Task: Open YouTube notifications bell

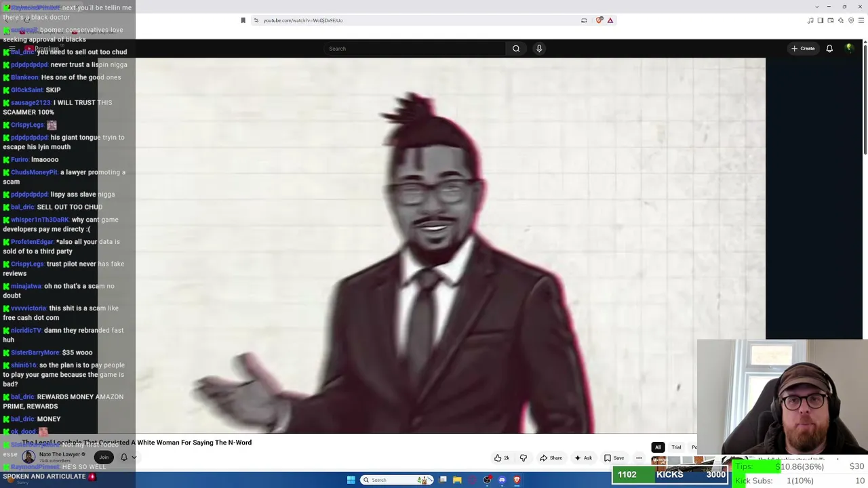Action: [829, 49]
